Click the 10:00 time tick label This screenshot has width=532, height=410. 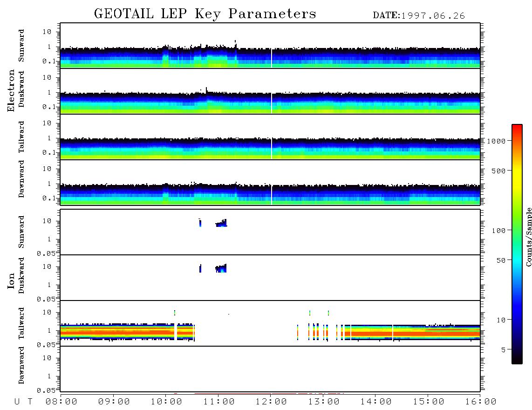click(166, 402)
